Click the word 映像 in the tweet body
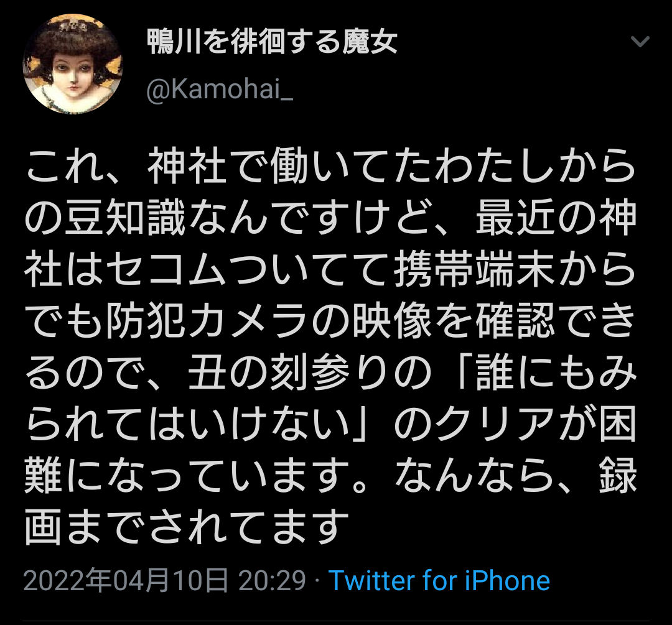 click(392, 320)
